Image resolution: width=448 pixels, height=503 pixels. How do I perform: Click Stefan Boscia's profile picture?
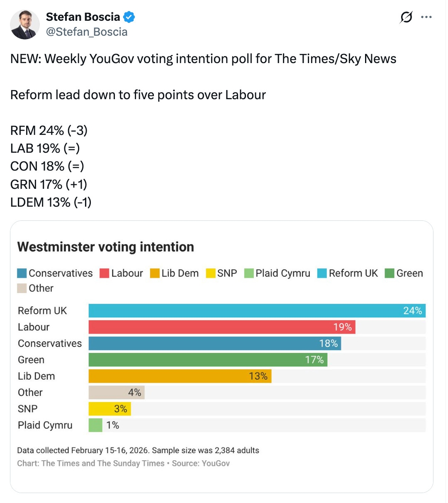(x=25, y=24)
